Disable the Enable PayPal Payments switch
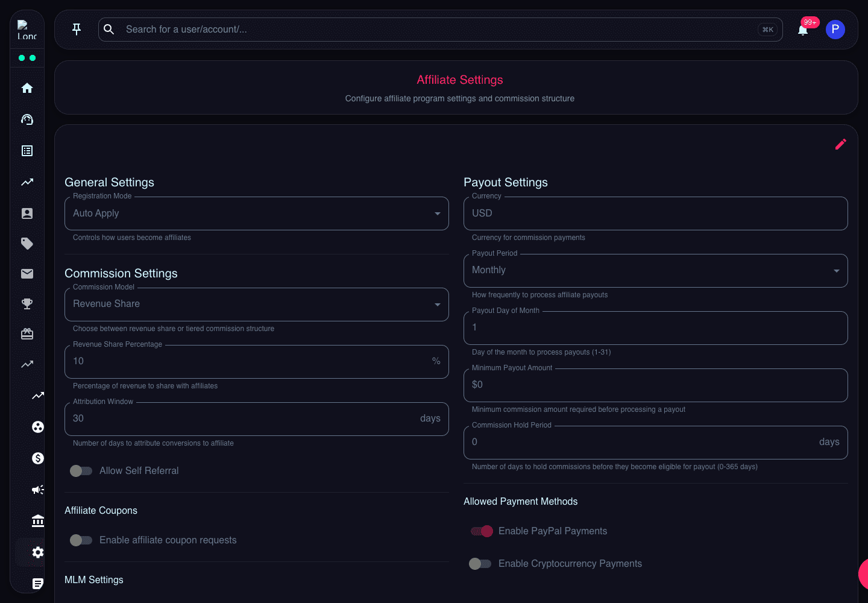868x603 pixels. (482, 531)
